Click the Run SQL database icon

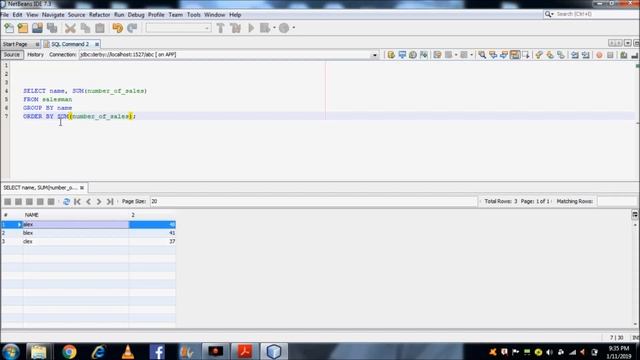391,55
